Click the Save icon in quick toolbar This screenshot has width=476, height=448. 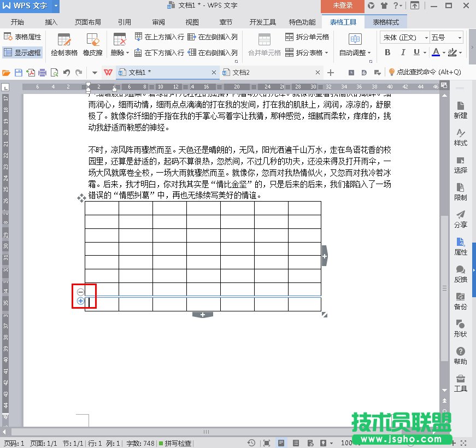(18, 73)
